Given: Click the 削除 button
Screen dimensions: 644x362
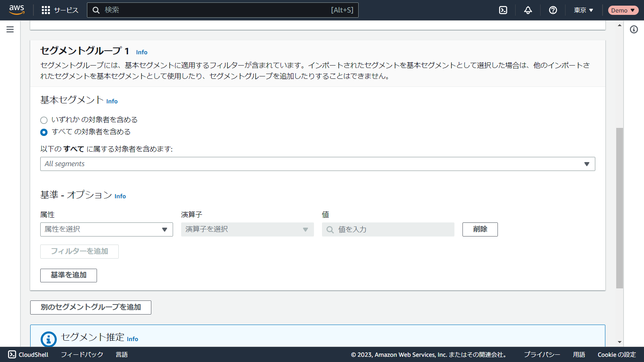Looking at the screenshot, I should pyautogui.click(x=480, y=229).
